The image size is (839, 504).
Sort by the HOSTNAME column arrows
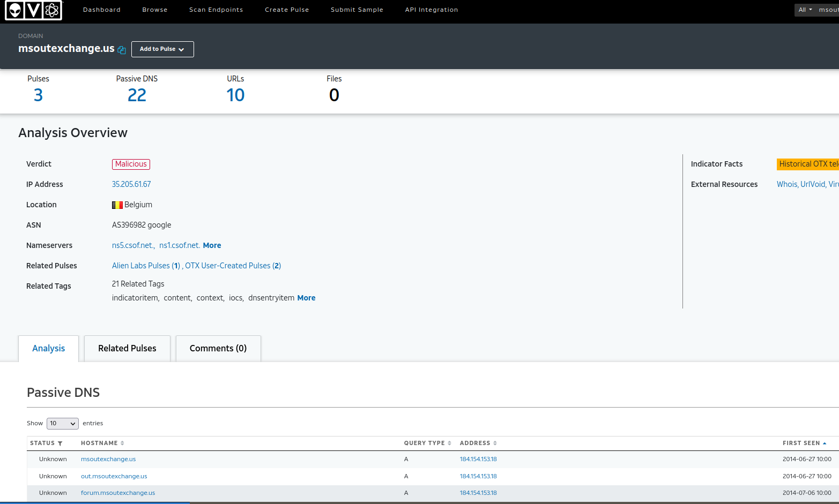coord(122,443)
